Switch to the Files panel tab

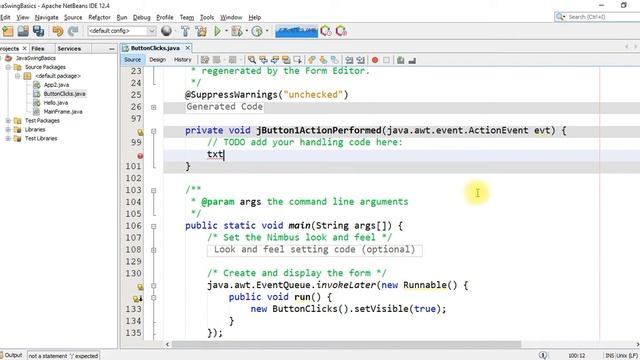tap(38, 49)
